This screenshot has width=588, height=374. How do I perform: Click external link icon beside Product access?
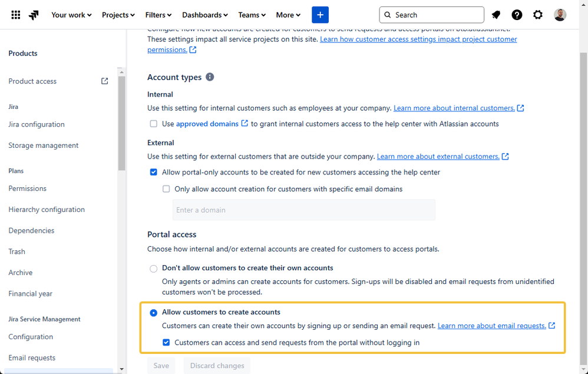click(x=105, y=81)
